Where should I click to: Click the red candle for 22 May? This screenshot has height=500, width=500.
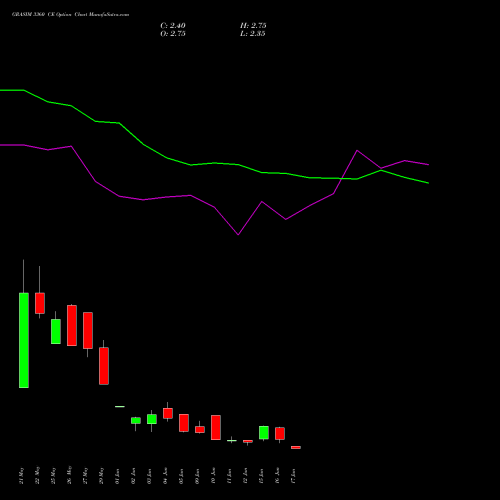[x=40, y=303]
